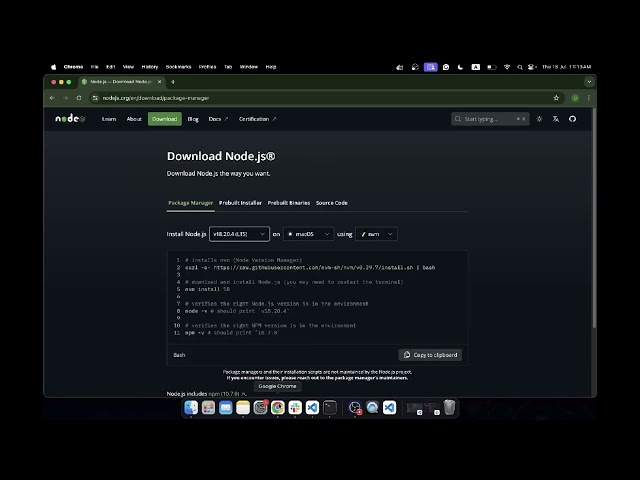Open the macOS platform dropdown
Viewport: 640px width, 480px height.
click(x=309, y=234)
